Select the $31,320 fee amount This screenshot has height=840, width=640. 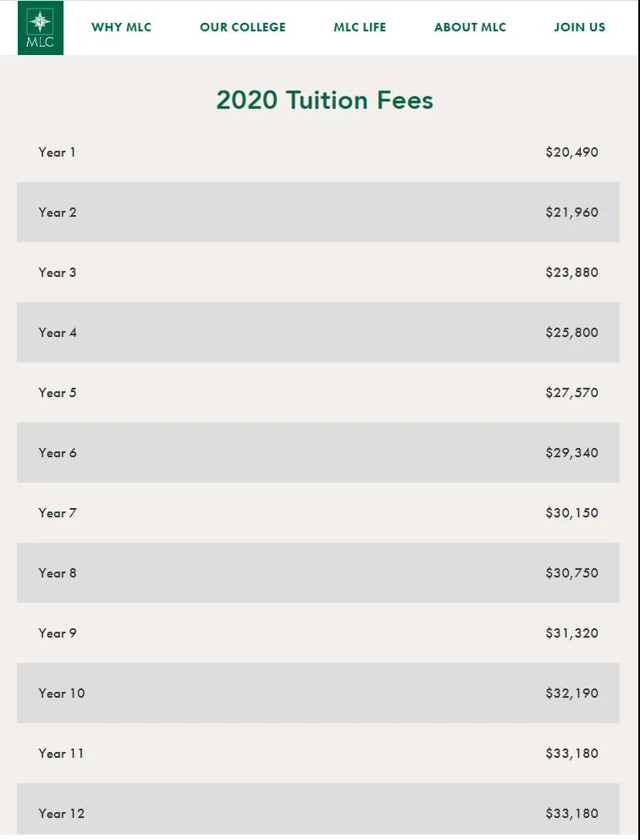[572, 633]
